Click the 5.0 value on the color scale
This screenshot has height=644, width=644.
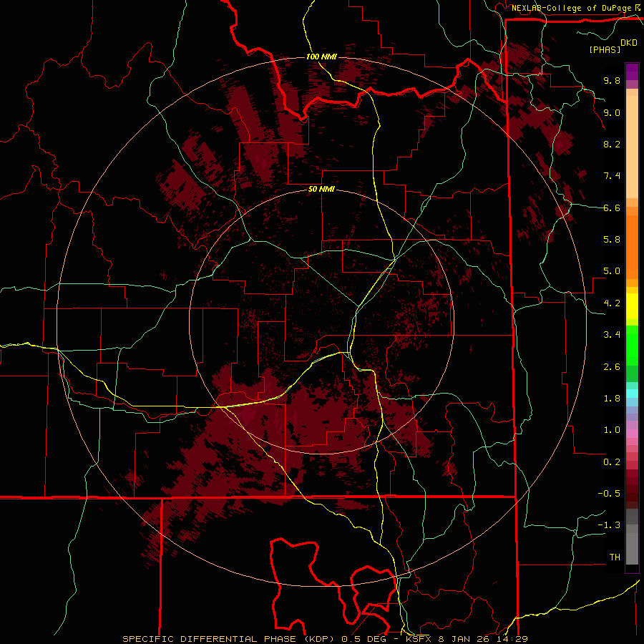(x=612, y=271)
